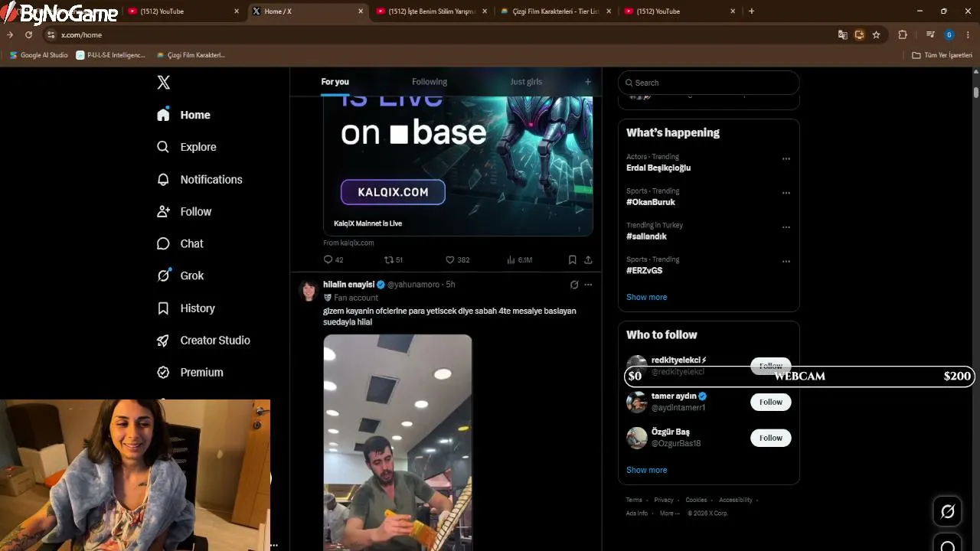Open the #sallandık trend
980x551 pixels.
(x=646, y=236)
